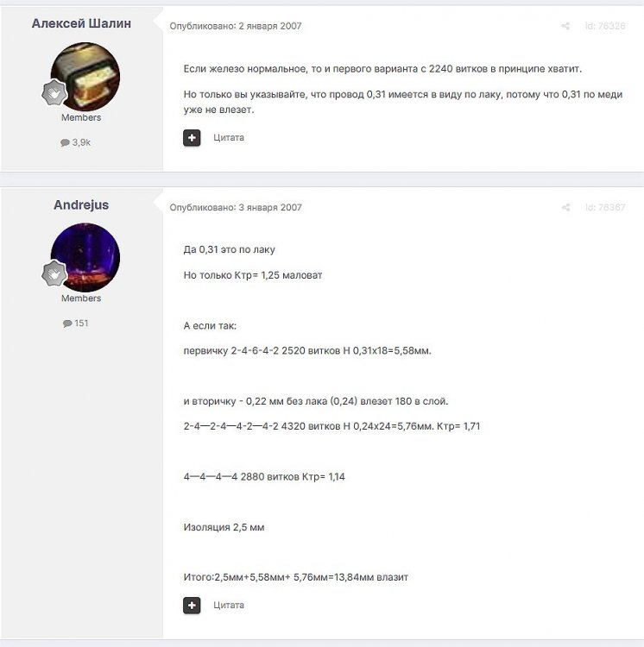Click rank badge on Алексей Шалин's avatar

(54, 93)
